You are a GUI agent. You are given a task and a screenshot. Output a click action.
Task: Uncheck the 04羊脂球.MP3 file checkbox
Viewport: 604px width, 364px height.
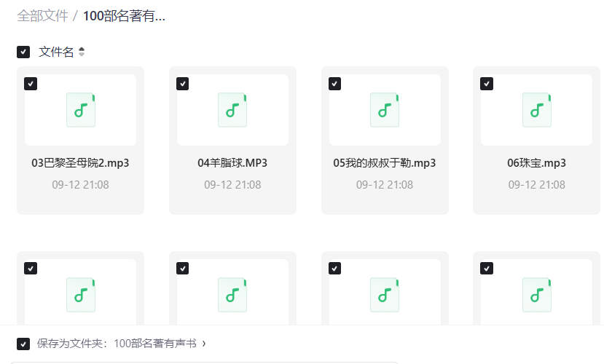tap(183, 84)
